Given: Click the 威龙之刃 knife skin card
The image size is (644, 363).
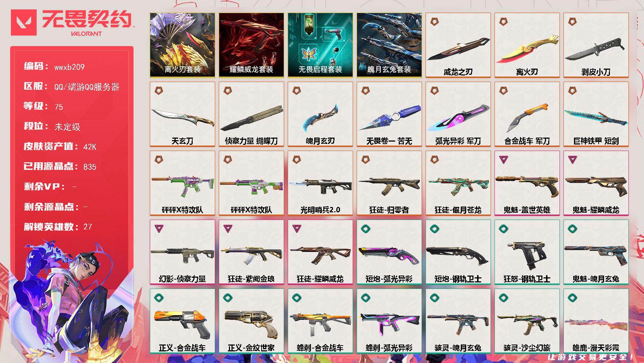Looking at the screenshot, I should [458, 45].
